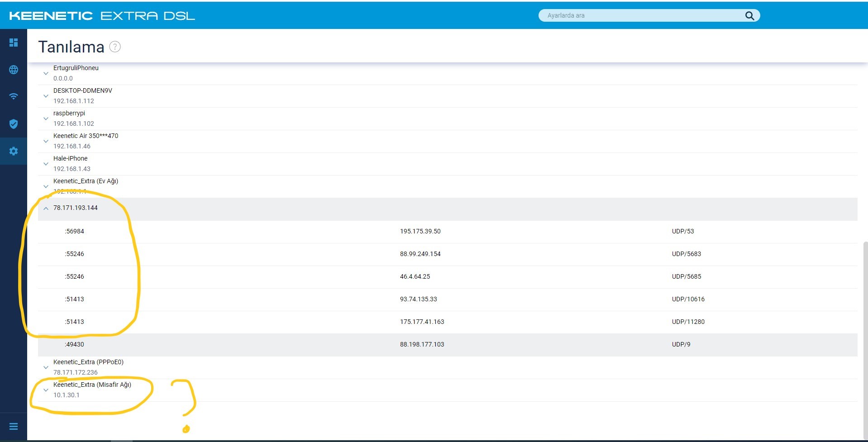Click the IP address 192.168.1.112
The height and width of the screenshot is (442, 868).
(x=74, y=101)
